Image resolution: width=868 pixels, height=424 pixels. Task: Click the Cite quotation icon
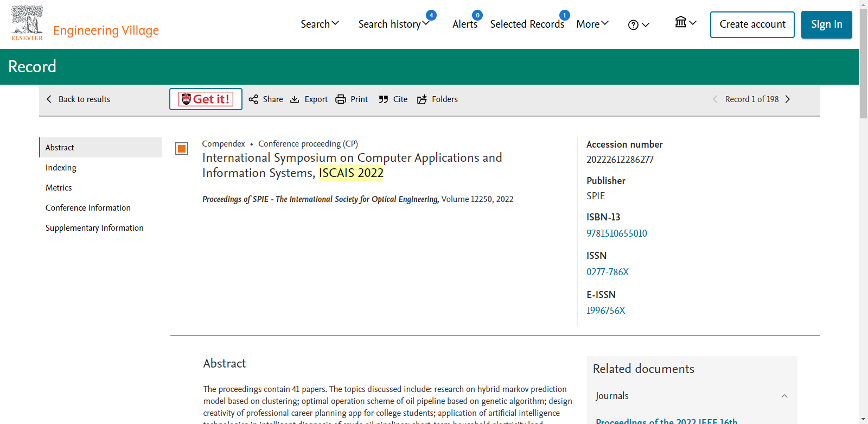click(x=384, y=99)
